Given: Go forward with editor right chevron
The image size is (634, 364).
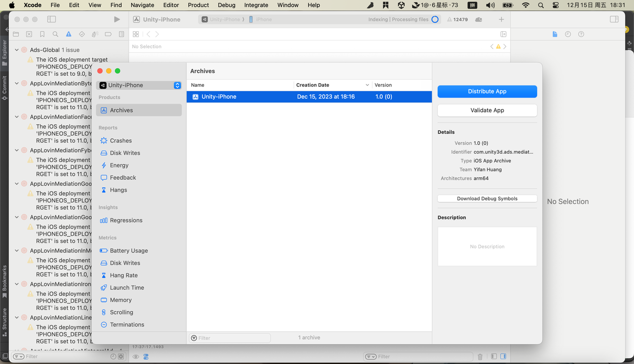Looking at the screenshot, I should pos(158,34).
